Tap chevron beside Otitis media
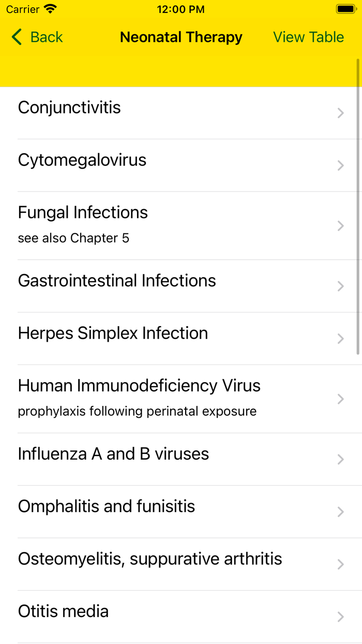 point(340,617)
